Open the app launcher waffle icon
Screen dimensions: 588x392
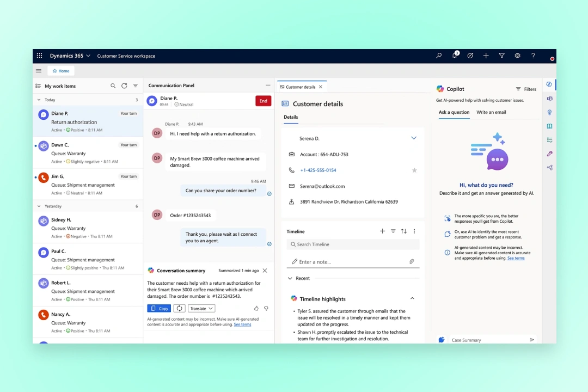tap(39, 56)
